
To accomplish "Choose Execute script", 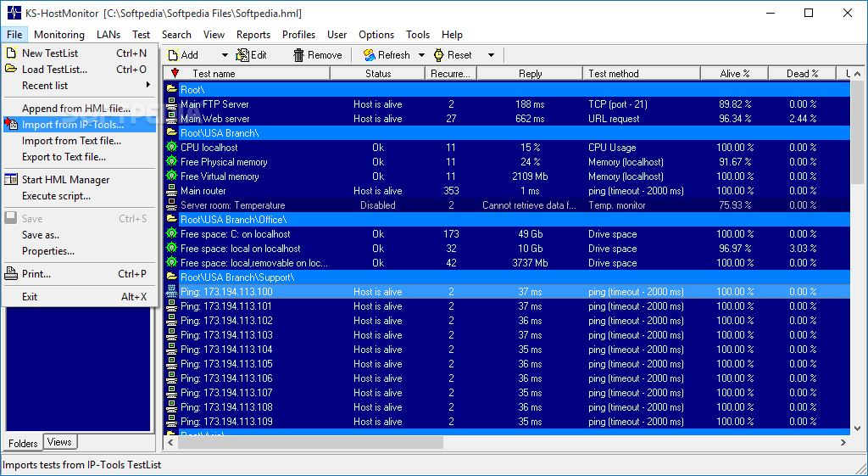I will pos(80,196).
